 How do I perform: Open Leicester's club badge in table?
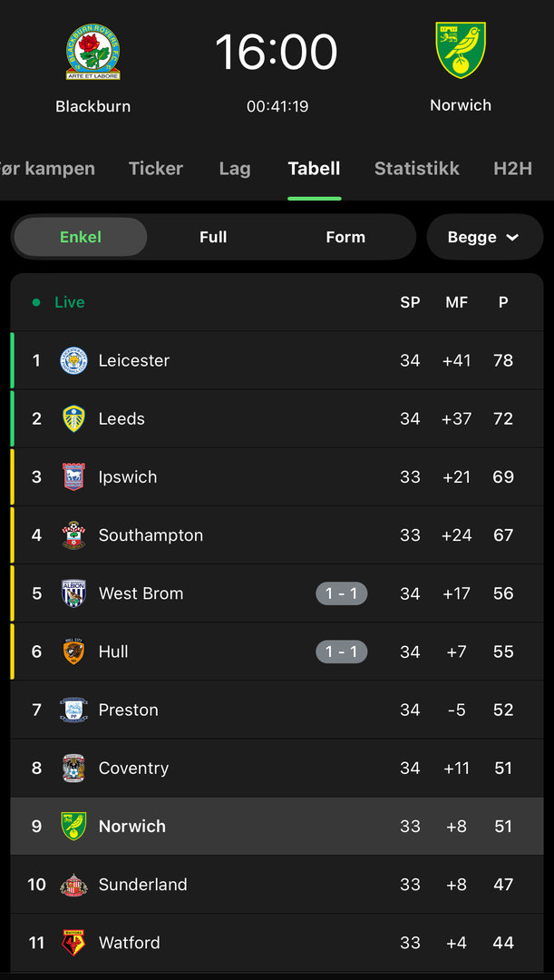coord(73,360)
